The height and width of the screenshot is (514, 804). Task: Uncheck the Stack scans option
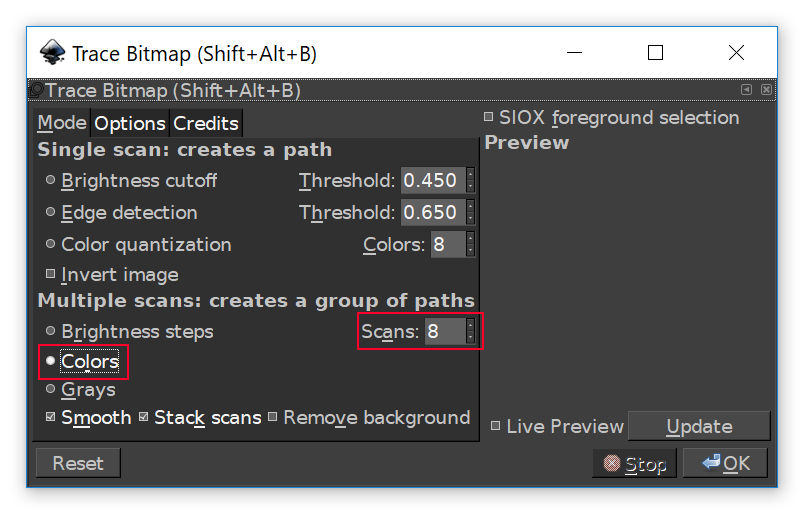(144, 418)
